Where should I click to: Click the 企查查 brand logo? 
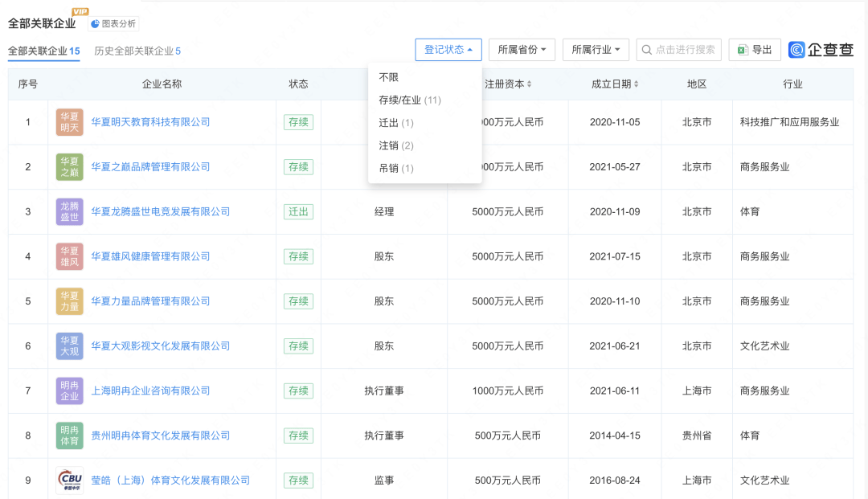(821, 50)
